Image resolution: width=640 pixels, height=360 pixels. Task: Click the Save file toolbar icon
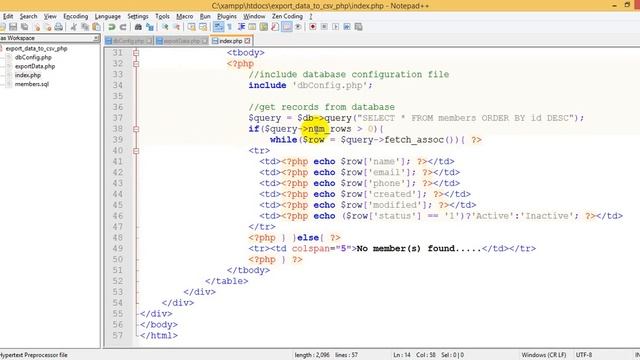tap(13, 27)
